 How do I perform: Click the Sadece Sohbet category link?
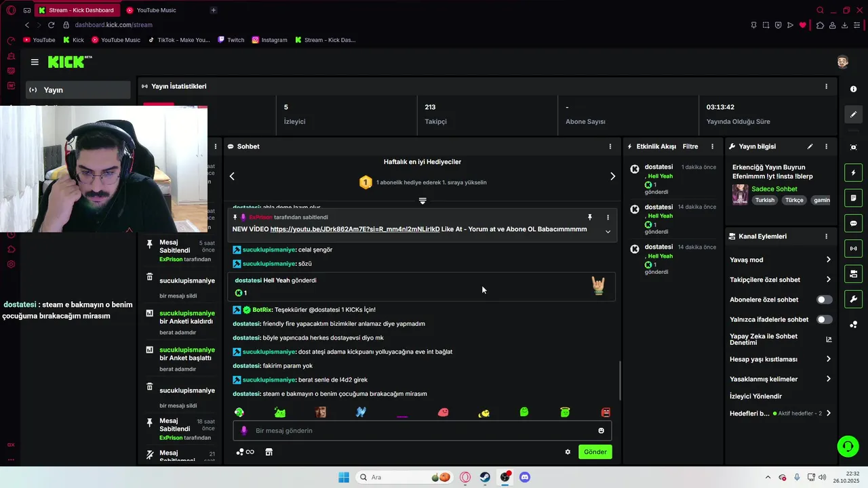click(774, 189)
